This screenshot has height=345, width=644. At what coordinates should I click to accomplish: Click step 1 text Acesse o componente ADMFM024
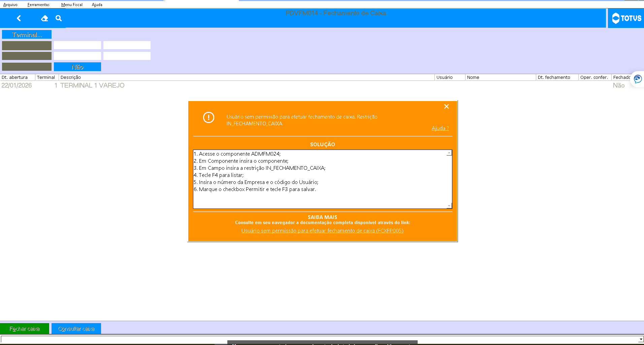[237, 154]
